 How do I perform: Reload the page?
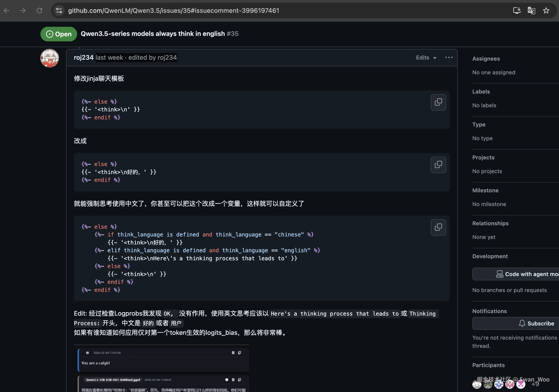click(39, 11)
